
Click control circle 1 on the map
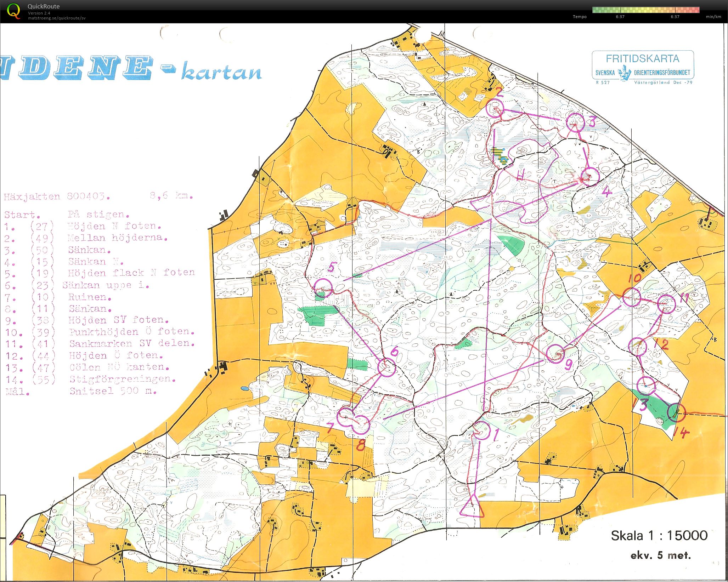coord(482,430)
